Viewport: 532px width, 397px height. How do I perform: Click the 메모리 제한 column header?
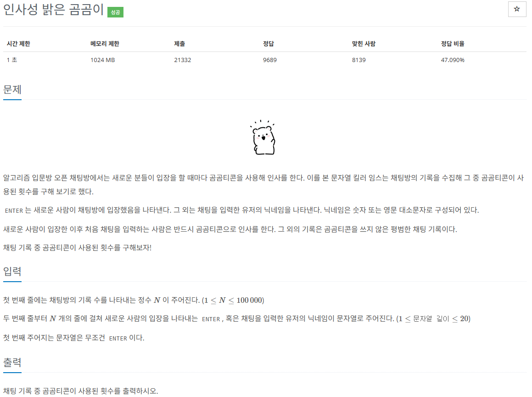105,44
